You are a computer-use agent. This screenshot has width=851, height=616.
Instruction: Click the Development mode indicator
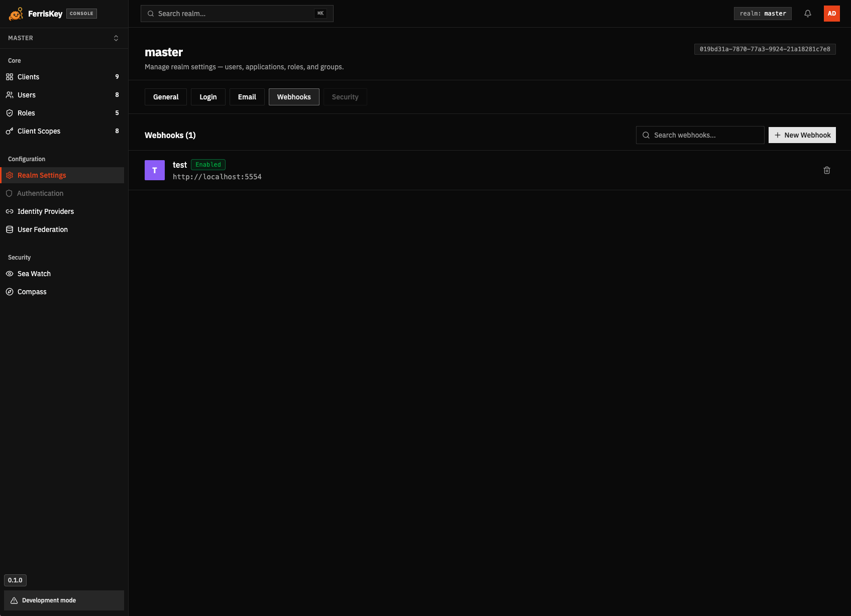49,600
